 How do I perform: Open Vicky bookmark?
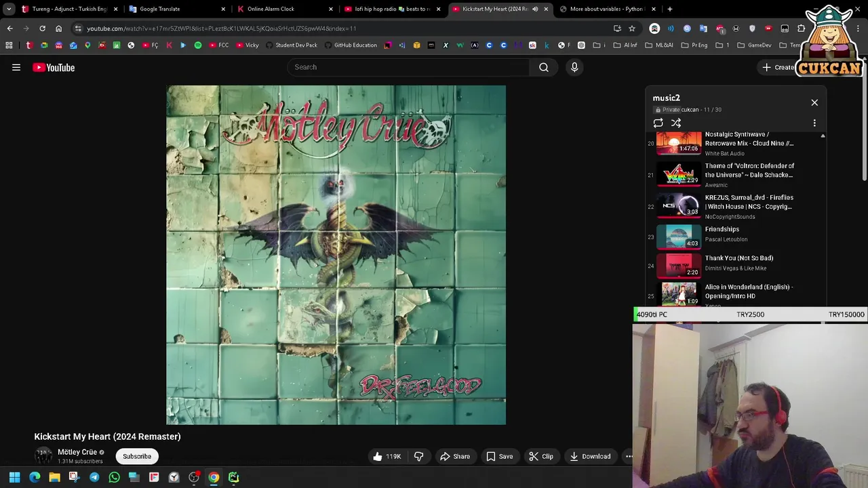pos(247,45)
